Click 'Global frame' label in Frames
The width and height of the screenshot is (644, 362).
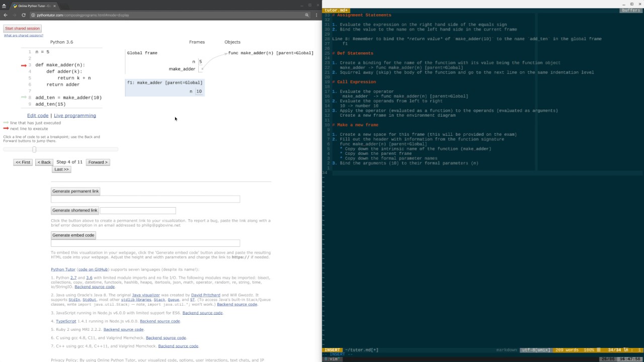click(142, 53)
